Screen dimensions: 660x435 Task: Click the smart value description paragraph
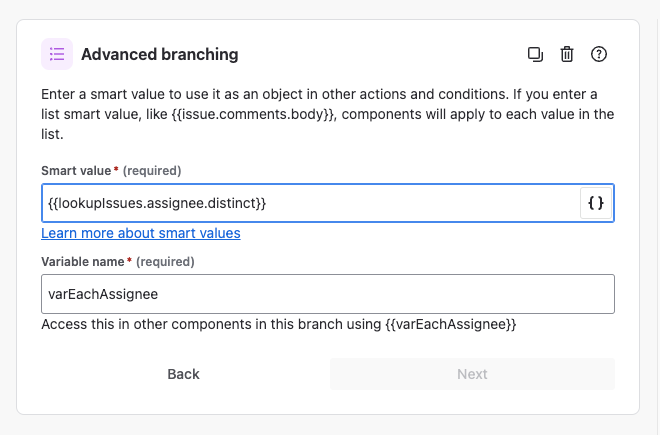(x=327, y=114)
